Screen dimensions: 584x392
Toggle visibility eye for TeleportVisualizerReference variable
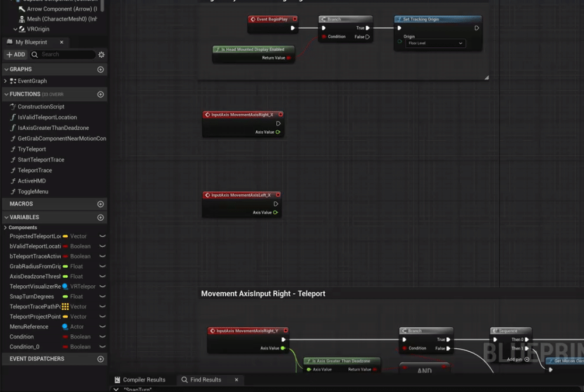click(x=102, y=286)
